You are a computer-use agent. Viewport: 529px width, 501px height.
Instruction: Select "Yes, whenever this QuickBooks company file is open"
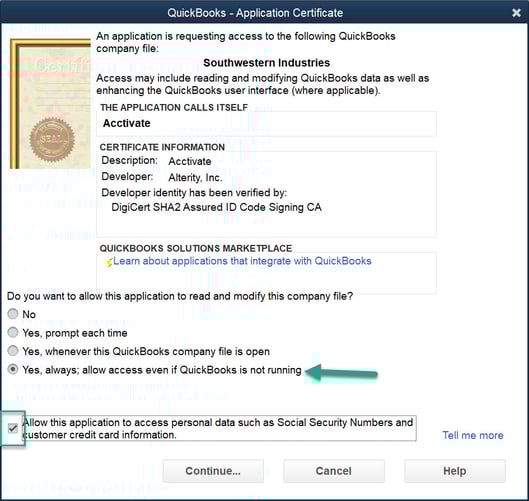13,351
